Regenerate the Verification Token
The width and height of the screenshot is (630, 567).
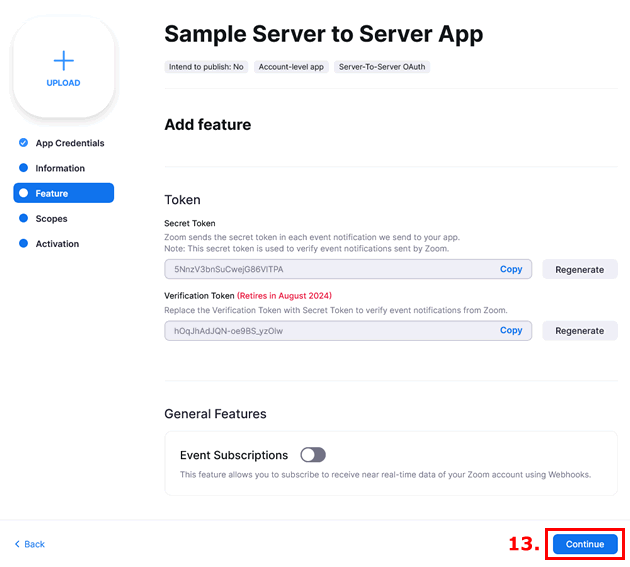click(x=579, y=331)
